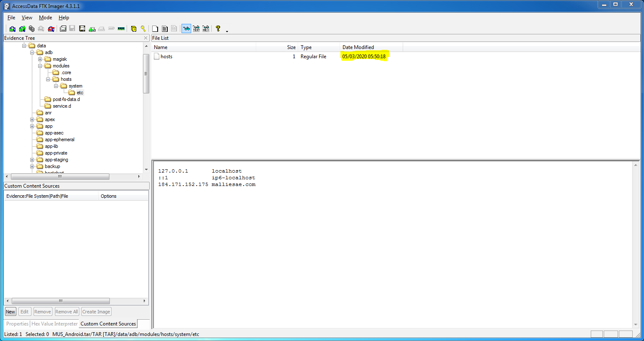The height and width of the screenshot is (341, 644).
Task: Click the New button in Custom Content Sources
Action: (10, 312)
